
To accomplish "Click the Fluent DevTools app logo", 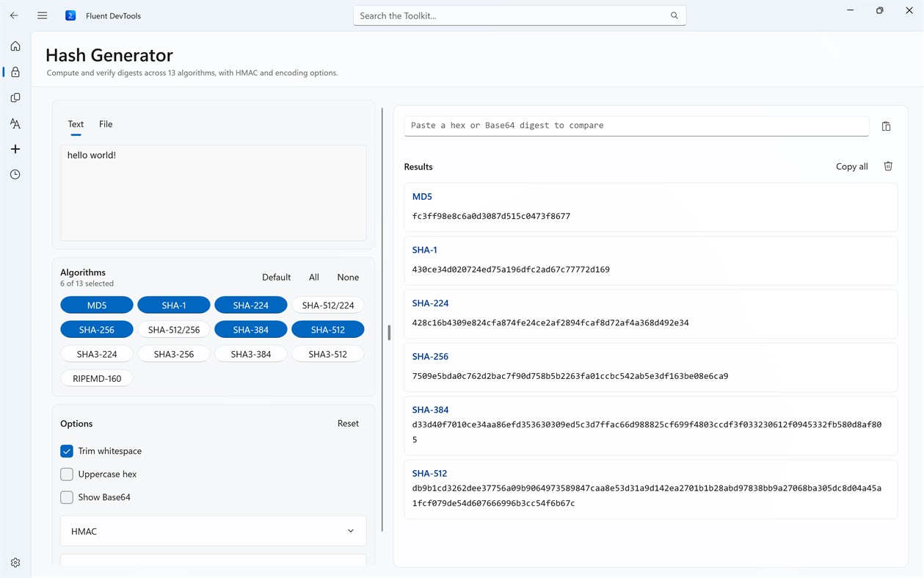I will pyautogui.click(x=70, y=15).
